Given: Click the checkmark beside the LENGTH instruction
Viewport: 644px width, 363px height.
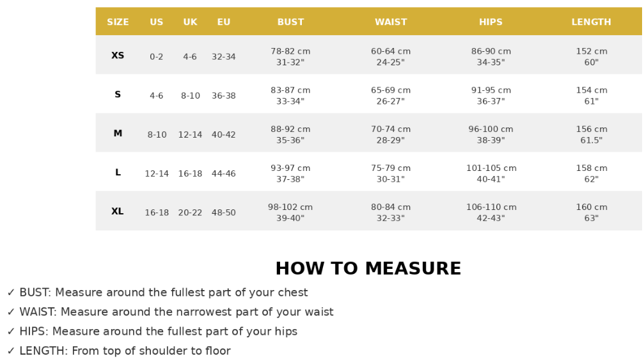Looking at the screenshot, I should (x=11, y=351).
